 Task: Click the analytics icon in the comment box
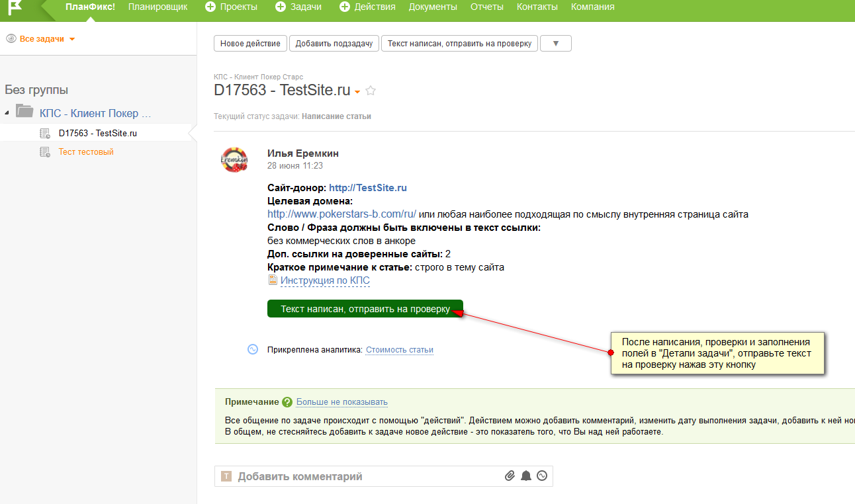click(x=542, y=476)
